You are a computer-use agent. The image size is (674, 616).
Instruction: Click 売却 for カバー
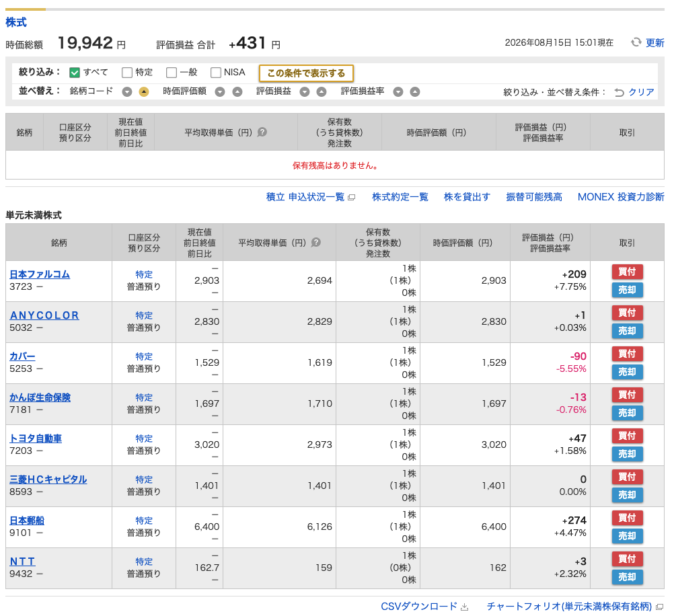click(627, 372)
